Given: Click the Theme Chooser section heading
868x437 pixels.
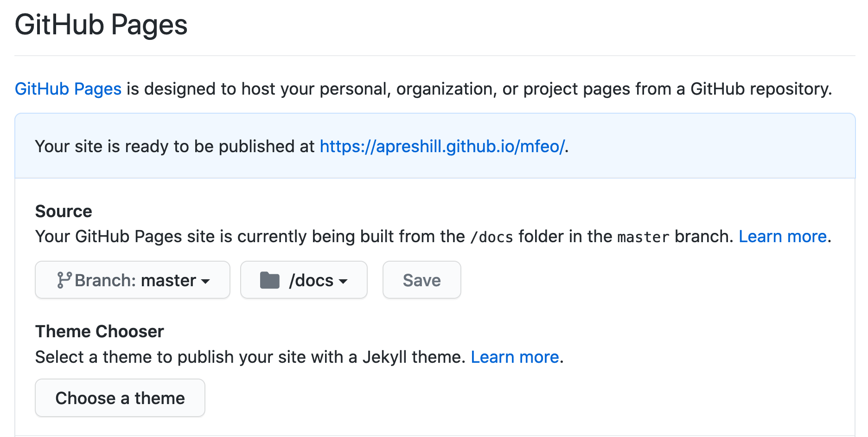Looking at the screenshot, I should coord(100,331).
